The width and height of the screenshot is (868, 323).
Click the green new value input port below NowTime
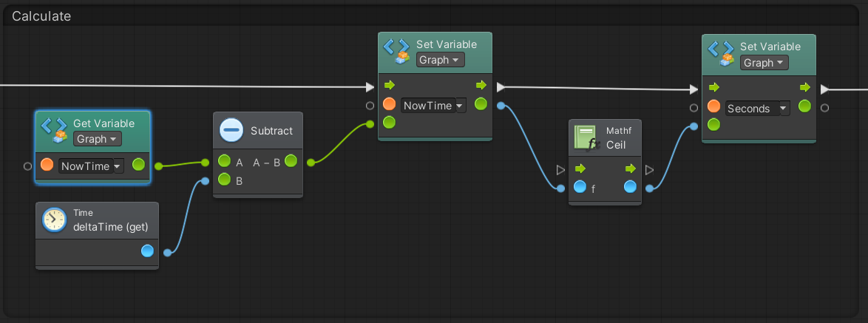click(389, 122)
